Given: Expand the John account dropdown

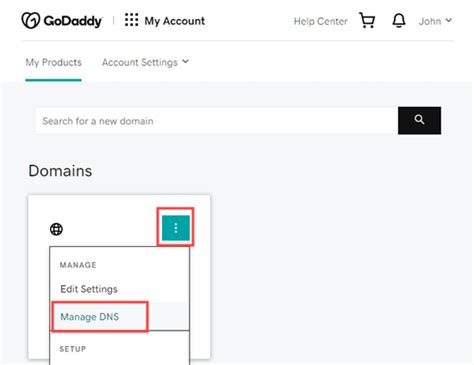Looking at the screenshot, I should tap(435, 21).
